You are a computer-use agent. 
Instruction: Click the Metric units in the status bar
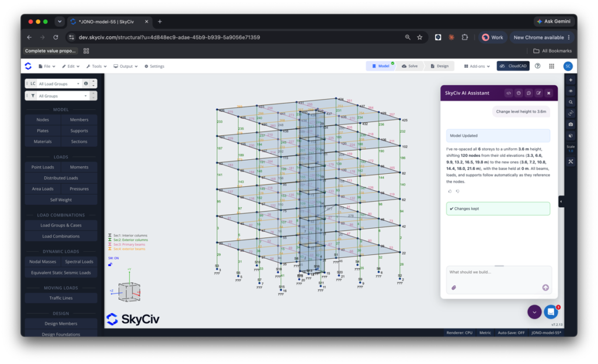pyautogui.click(x=485, y=332)
